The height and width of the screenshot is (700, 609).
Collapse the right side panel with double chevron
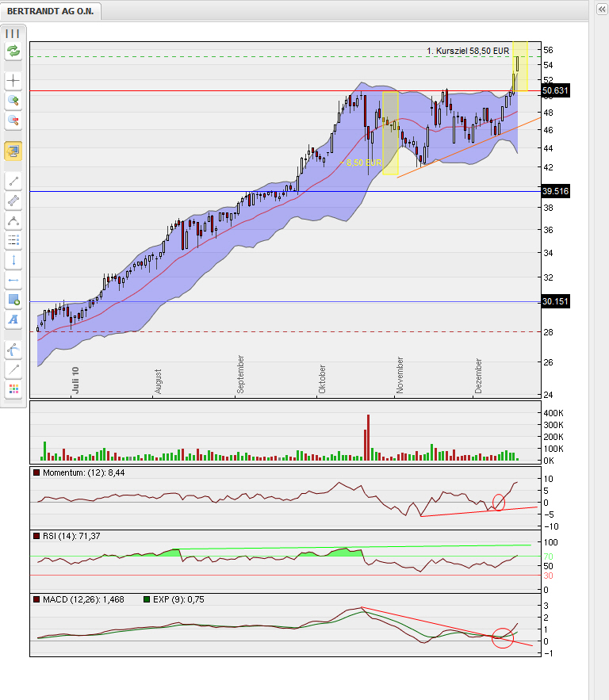coord(602,9)
